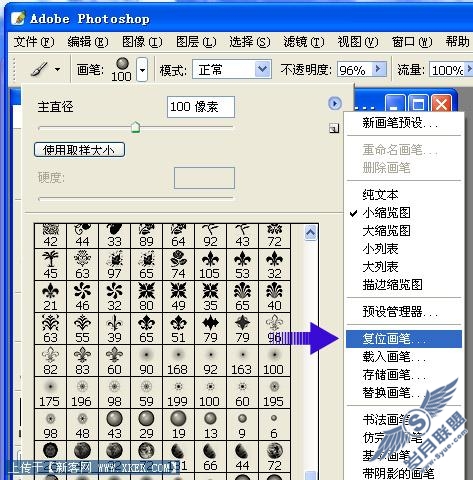
Task: Choose 新画笔预设... from flyout menu
Action: click(x=404, y=123)
